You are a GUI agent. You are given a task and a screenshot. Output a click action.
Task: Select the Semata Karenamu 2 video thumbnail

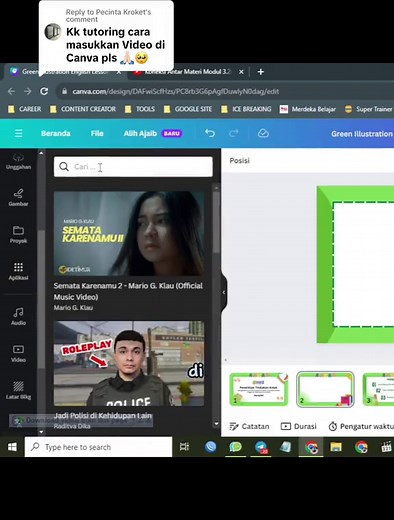(129, 233)
